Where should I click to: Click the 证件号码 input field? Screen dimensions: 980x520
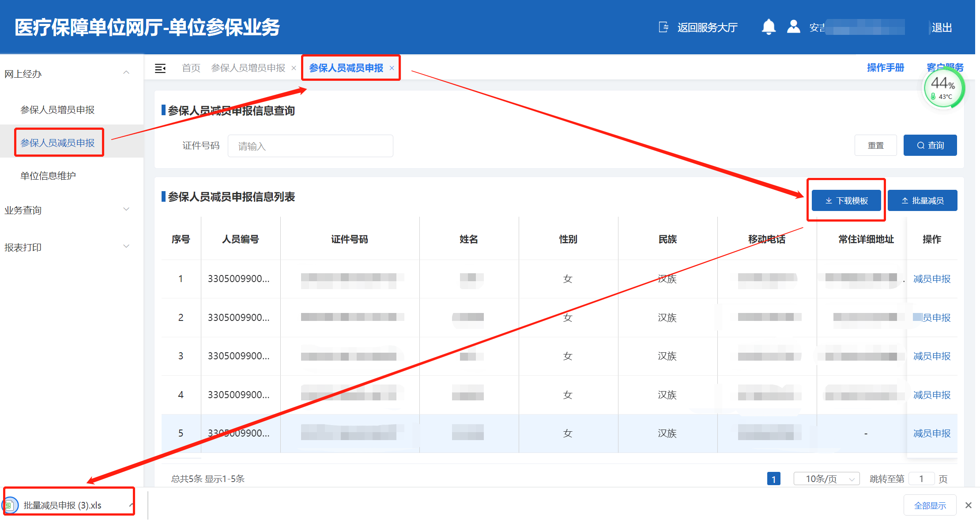coord(310,146)
